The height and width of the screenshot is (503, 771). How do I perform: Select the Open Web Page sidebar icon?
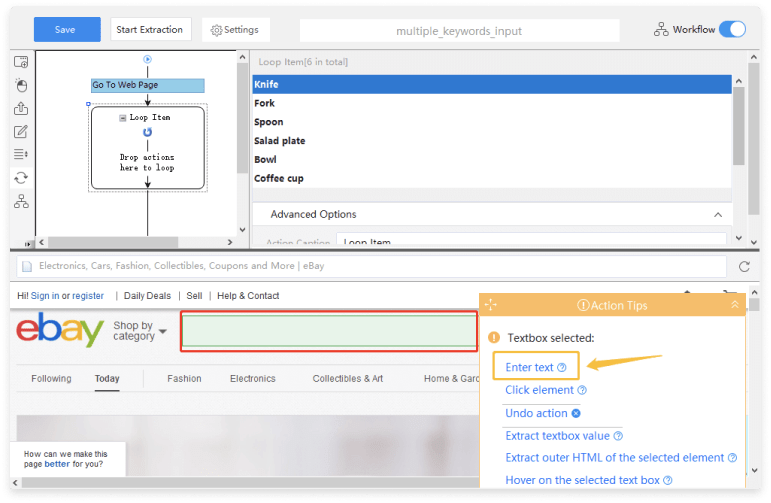point(21,62)
